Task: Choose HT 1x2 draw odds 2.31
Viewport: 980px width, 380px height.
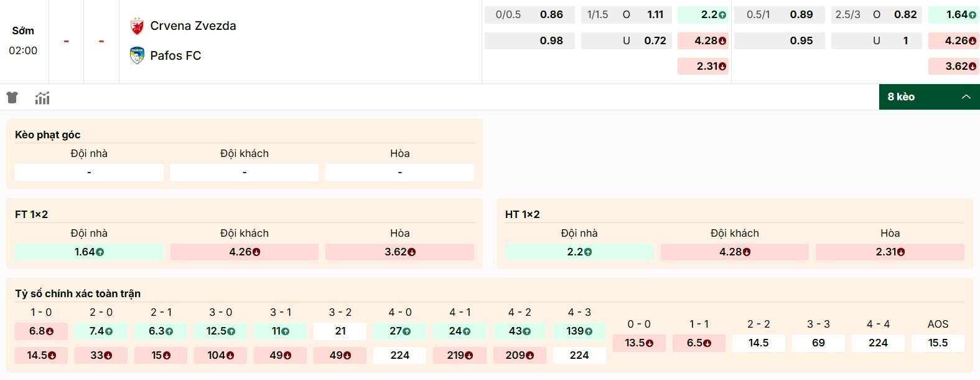Action: pyautogui.click(x=890, y=252)
